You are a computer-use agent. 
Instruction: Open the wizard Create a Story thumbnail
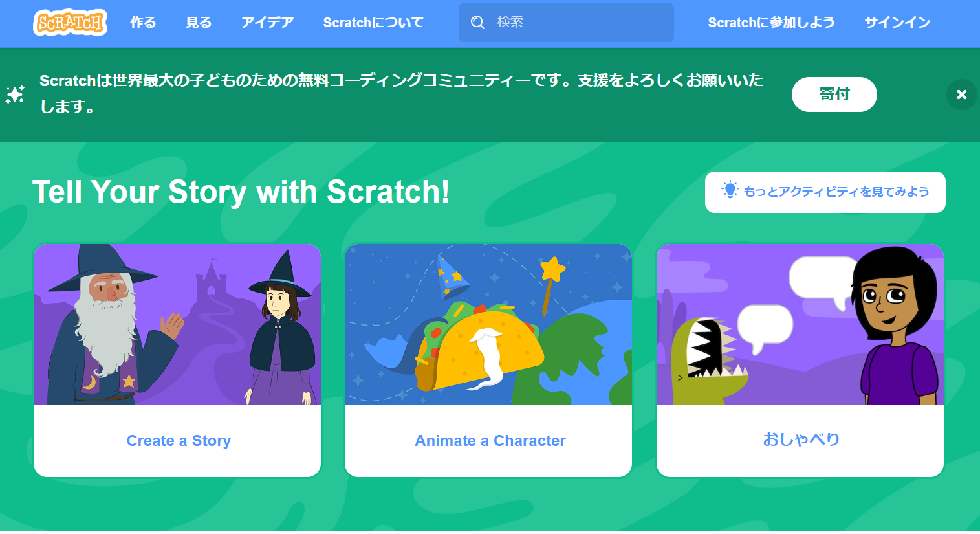(x=177, y=325)
